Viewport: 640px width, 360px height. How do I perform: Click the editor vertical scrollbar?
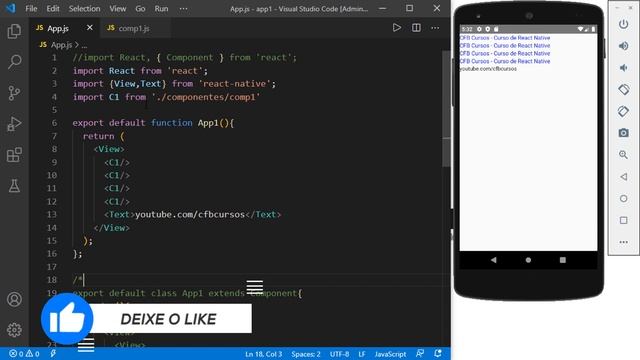click(446, 109)
